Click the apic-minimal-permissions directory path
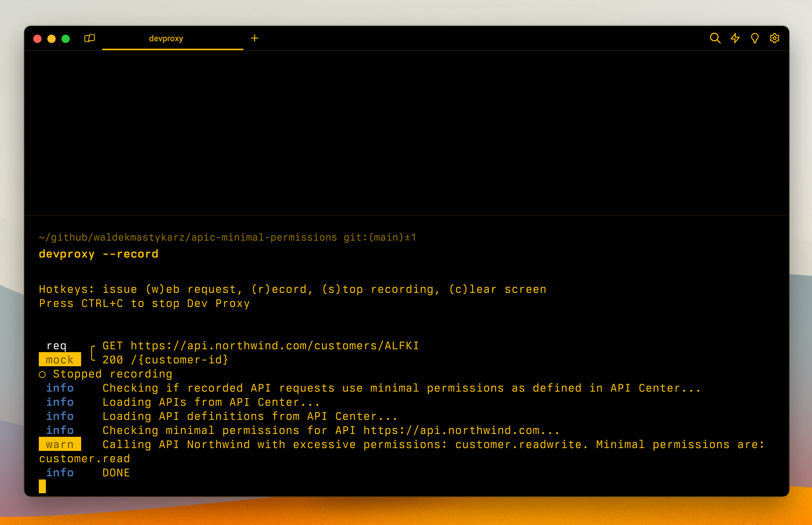812x525 pixels. coord(188,237)
